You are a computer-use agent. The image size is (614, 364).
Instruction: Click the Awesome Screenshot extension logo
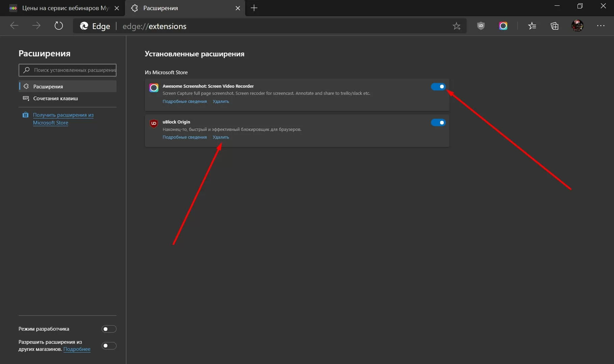(x=154, y=88)
